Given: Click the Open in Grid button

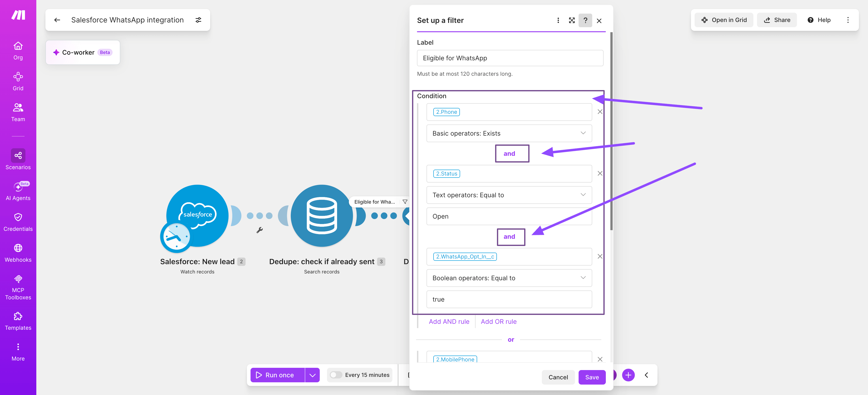Looking at the screenshot, I should click(x=724, y=20).
